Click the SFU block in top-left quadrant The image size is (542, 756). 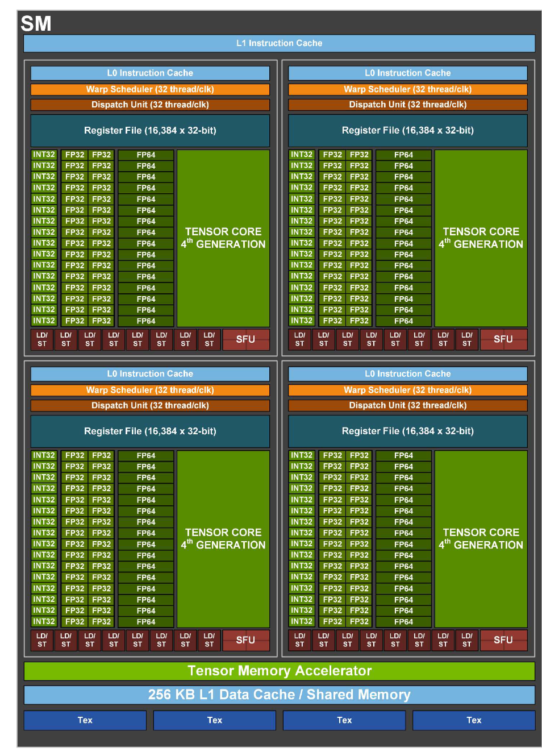(x=245, y=339)
